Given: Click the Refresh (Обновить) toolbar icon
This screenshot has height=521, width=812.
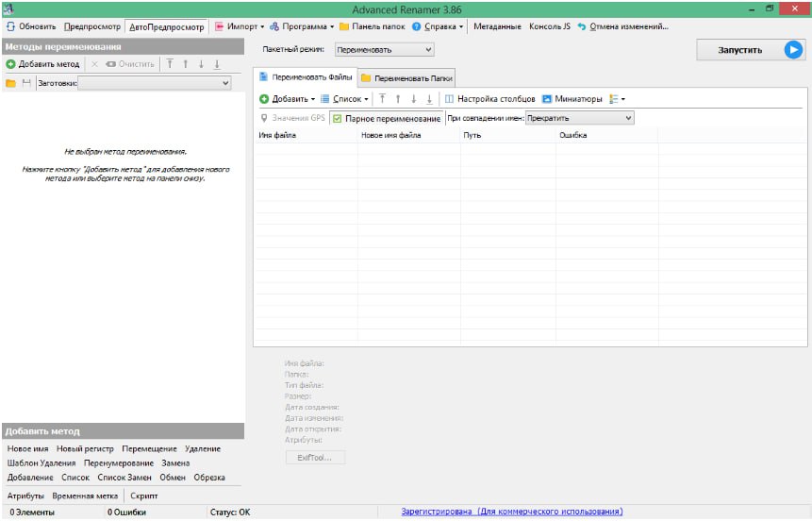Looking at the screenshot, I should [x=10, y=26].
